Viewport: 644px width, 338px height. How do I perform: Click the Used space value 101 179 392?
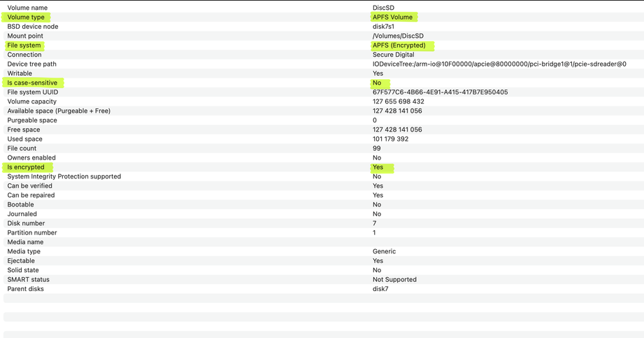click(390, 139)
